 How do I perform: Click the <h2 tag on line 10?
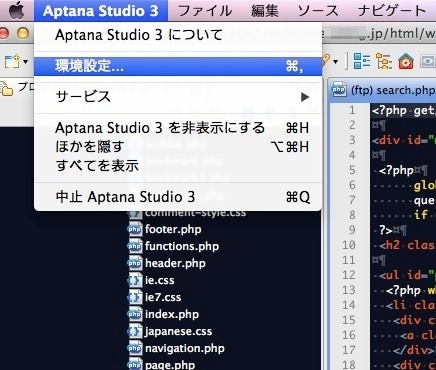(389, 245)
